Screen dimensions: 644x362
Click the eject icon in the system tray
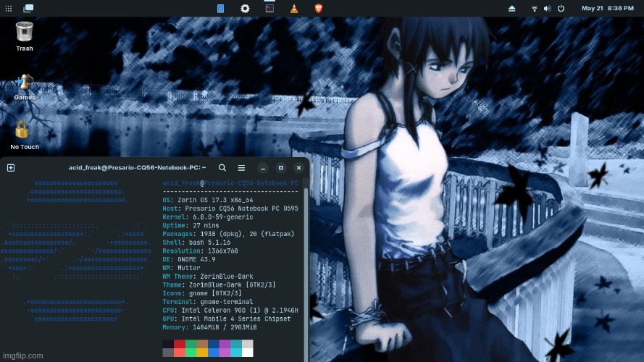[x=511, y=8]
